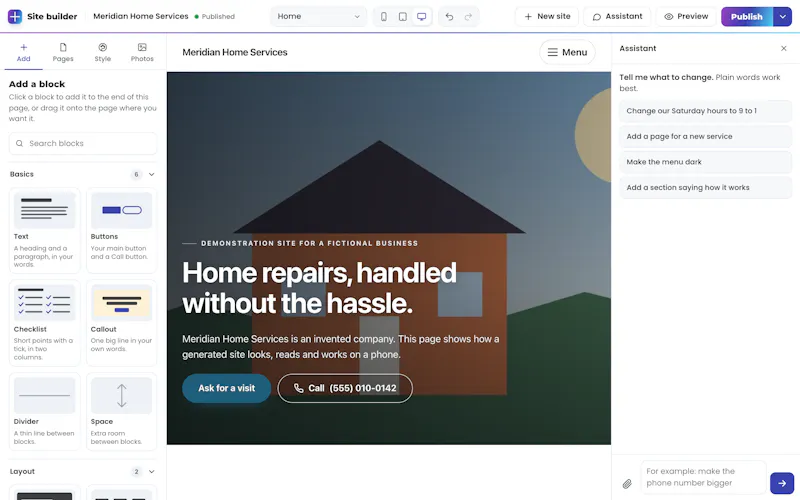This screenshot has height=500, width=800.
Task: Attach a file with paperclip icon
Action: tap(627, 483)
